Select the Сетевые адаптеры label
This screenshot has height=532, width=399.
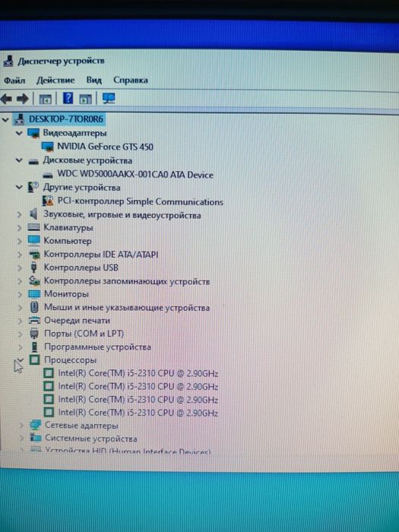click(x=81, y=426)
